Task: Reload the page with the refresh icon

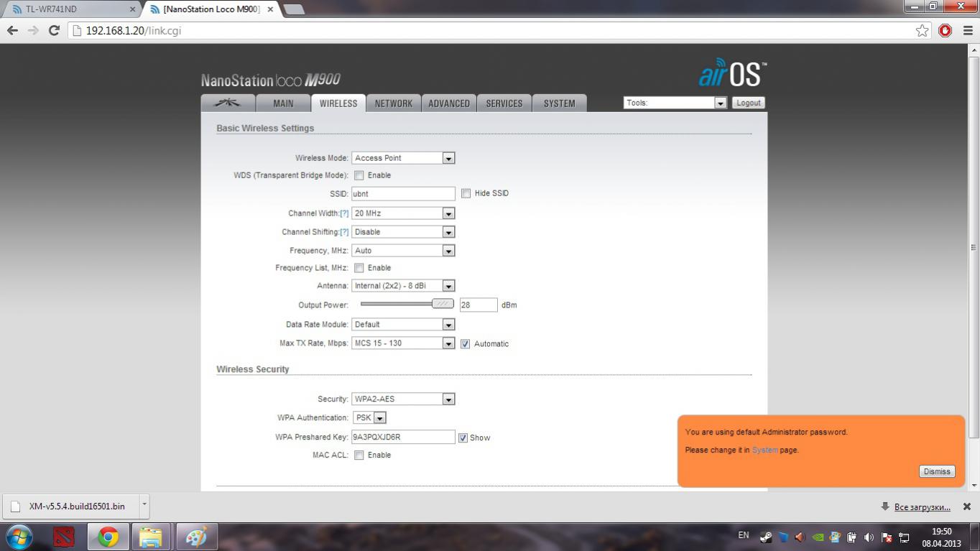Action: pos(54,30)
